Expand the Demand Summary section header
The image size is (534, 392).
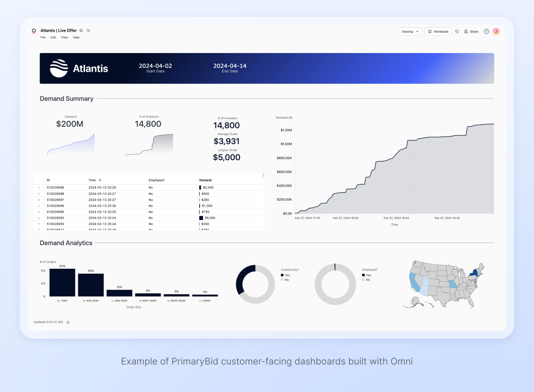pyautogui.click(x=66, y=99)
